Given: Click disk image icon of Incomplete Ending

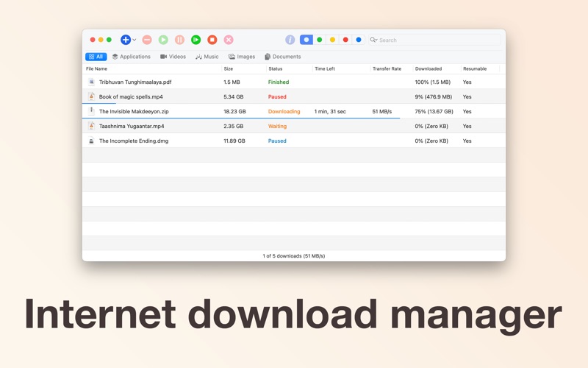Looking at the screenshot, I should (x=91, y=141).
